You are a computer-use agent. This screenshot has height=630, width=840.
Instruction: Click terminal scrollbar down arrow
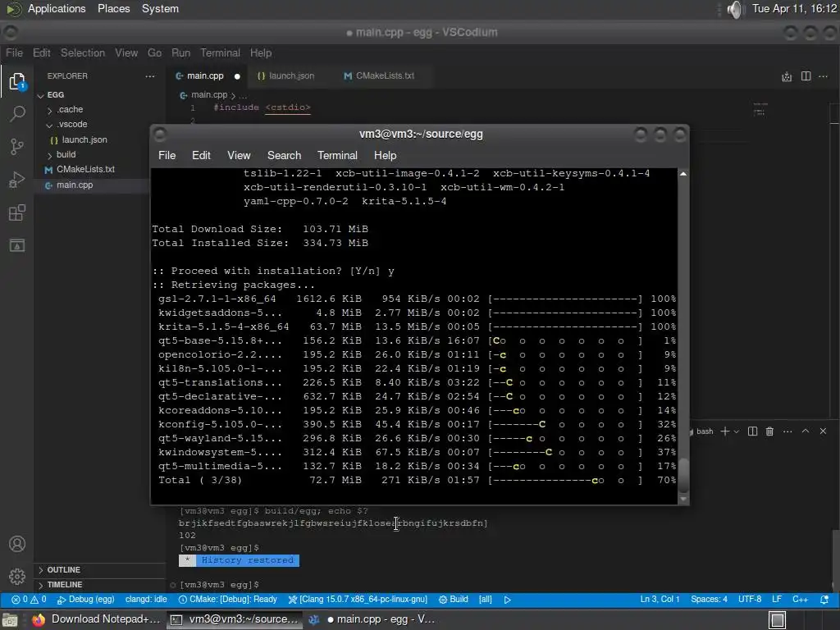(x=683, y=499)
